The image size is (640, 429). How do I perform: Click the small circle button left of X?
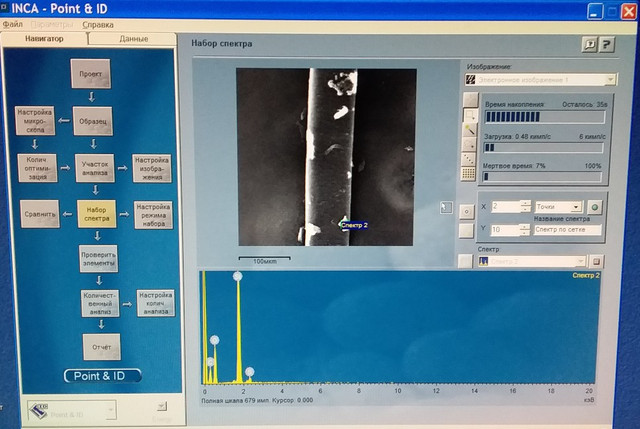(x=467, y=211)
